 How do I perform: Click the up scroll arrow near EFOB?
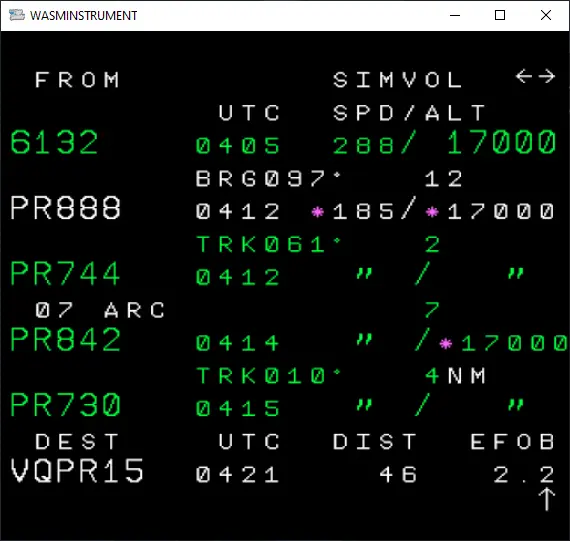(546, 499)
